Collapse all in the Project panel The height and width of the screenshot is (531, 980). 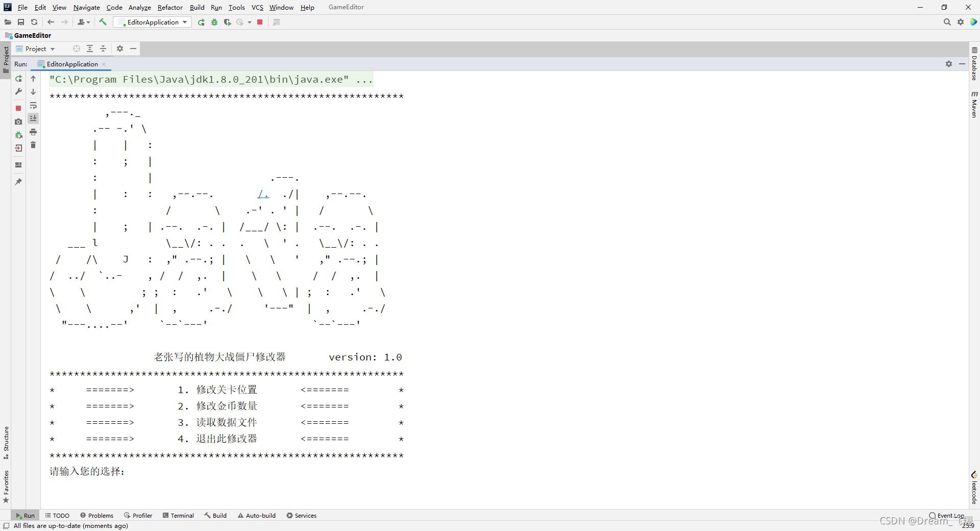[103, 49]
